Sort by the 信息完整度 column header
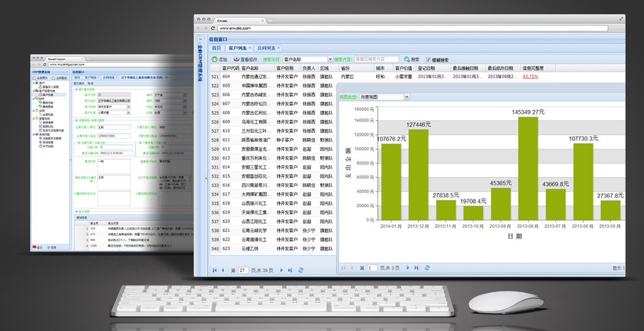The image size is (644, 331). (538, 68)
